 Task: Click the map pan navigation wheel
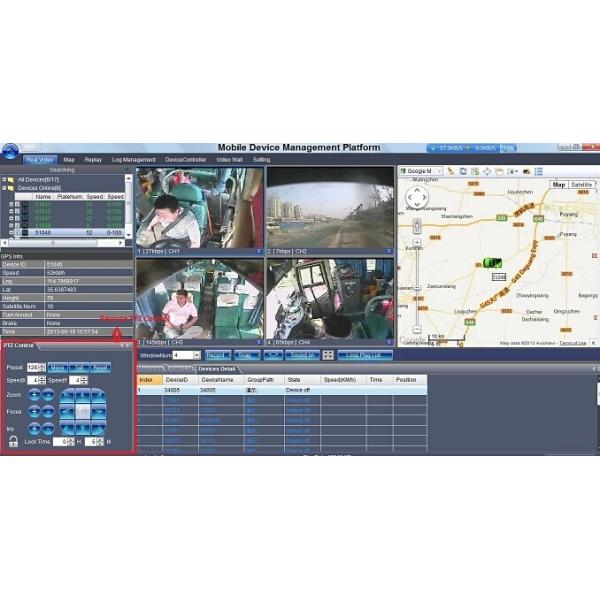click(x=417, y=198)
